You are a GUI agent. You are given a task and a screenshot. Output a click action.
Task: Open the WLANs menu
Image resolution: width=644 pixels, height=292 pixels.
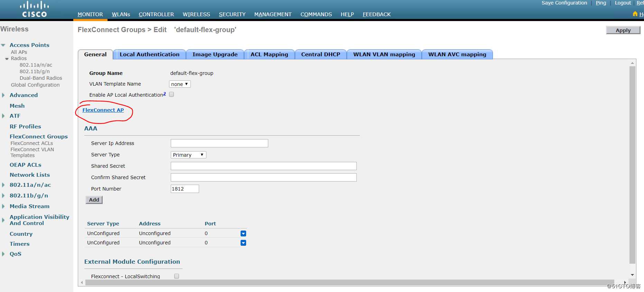click(x=121, y=14)
